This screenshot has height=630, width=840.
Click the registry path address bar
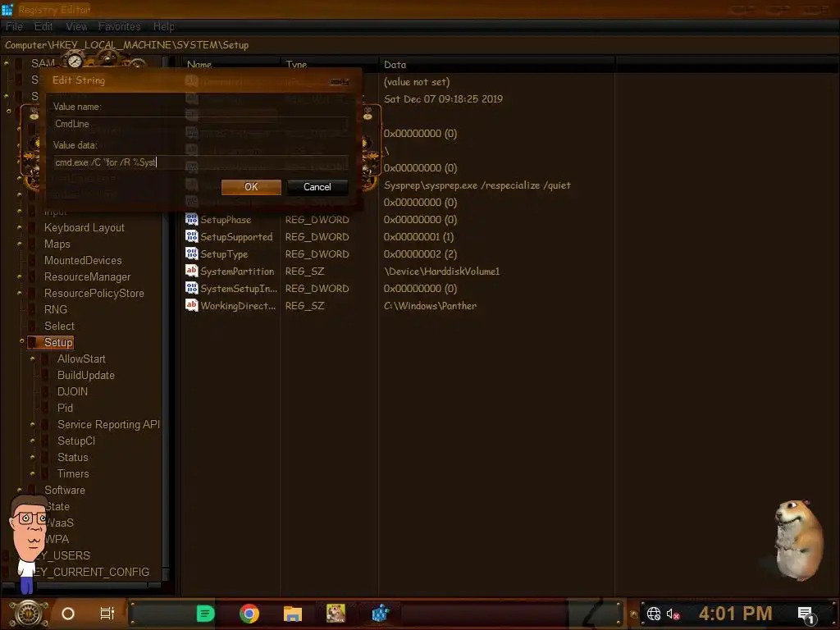pos(420,45)
